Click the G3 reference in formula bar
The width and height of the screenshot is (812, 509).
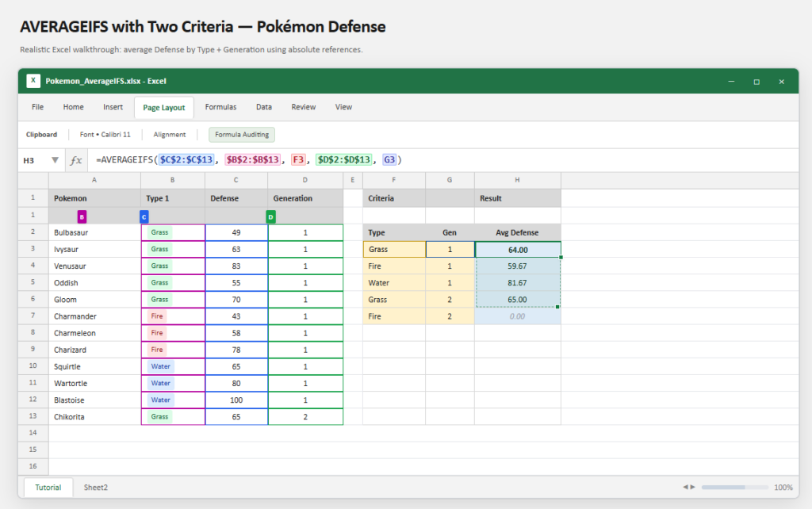pos(389,159)
